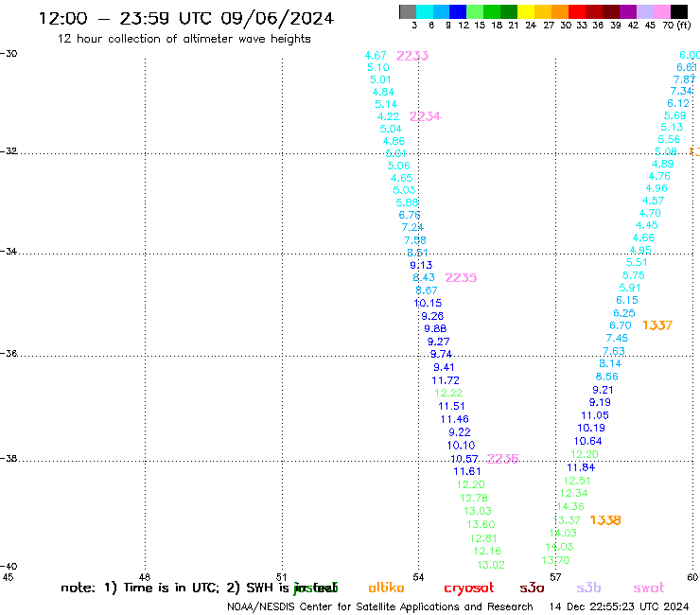Click the 13.02 wave height value
This screenshot has height=615, width=700.
[491, 565]
